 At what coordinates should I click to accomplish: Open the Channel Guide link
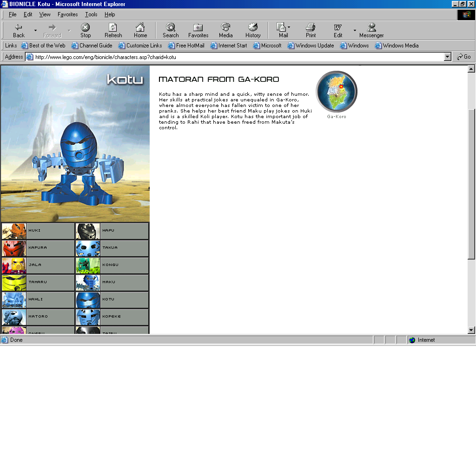(x=92, y=46)
